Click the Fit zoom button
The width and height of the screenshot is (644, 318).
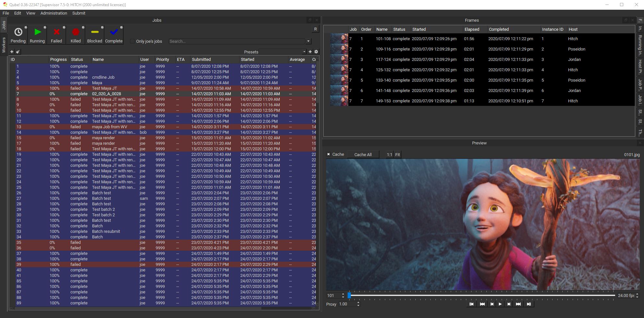pyautogui.click(x=397, y=155)
